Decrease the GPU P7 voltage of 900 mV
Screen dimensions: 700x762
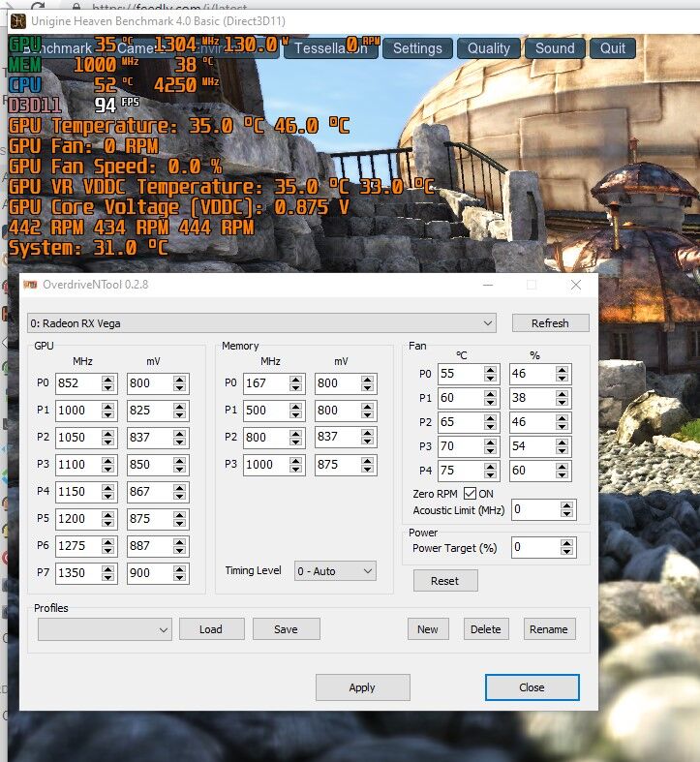(x=179, y=577)
